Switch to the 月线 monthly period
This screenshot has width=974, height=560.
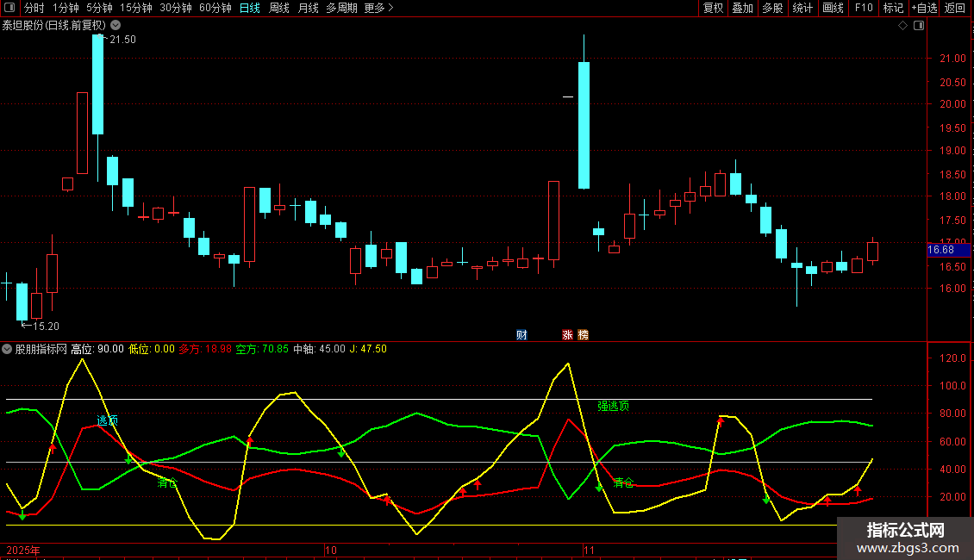coord(308,8)
